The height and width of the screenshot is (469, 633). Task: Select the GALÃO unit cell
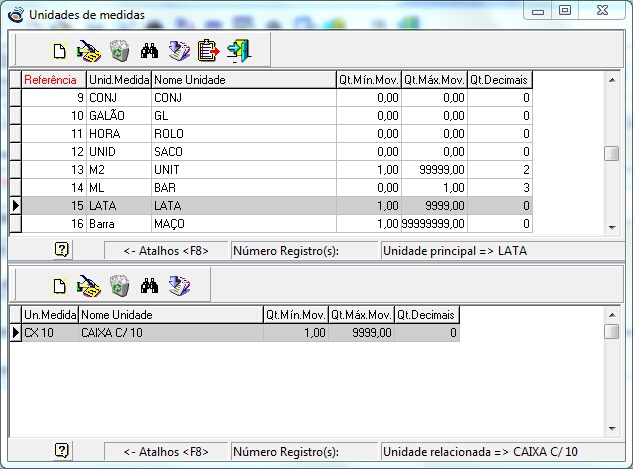(x=119, y=116)
